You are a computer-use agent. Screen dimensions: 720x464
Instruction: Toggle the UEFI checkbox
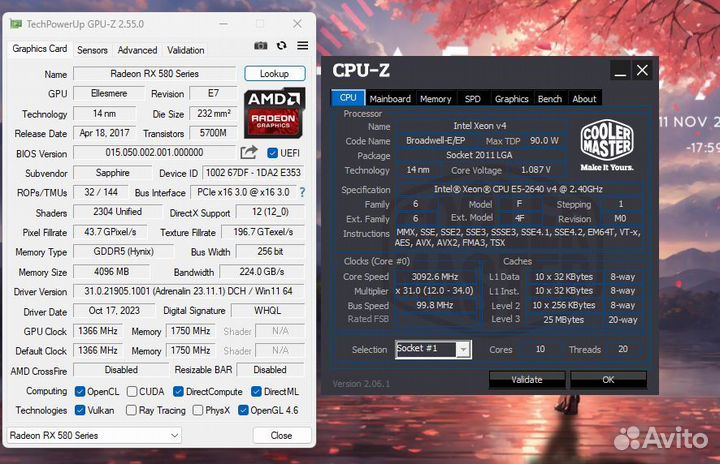tap(273, 153)
